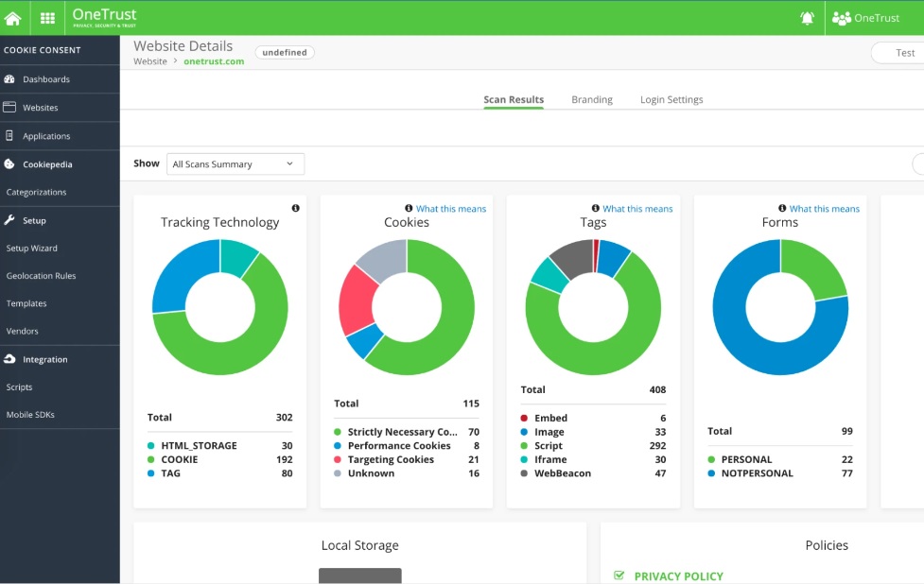Image resolution: width=924 pixels, height=584 pixels.
Task: Click the undefined status badge
Action: pos(285,52)
